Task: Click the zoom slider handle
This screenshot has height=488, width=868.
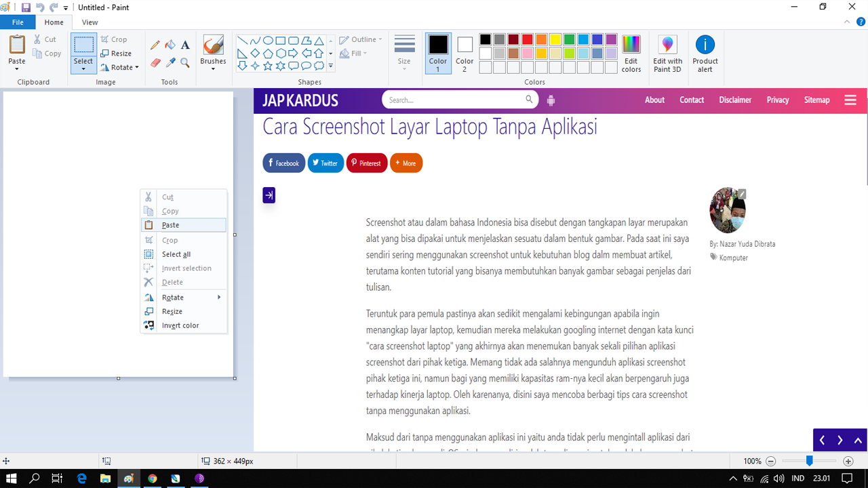Action: click(809, 461)
